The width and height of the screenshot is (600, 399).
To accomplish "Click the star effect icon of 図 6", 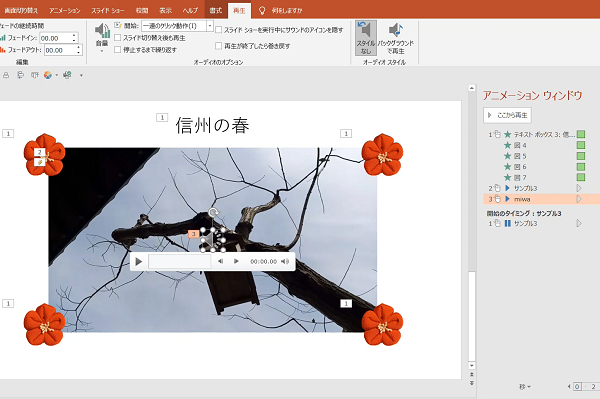I will (x=507, y=167).
